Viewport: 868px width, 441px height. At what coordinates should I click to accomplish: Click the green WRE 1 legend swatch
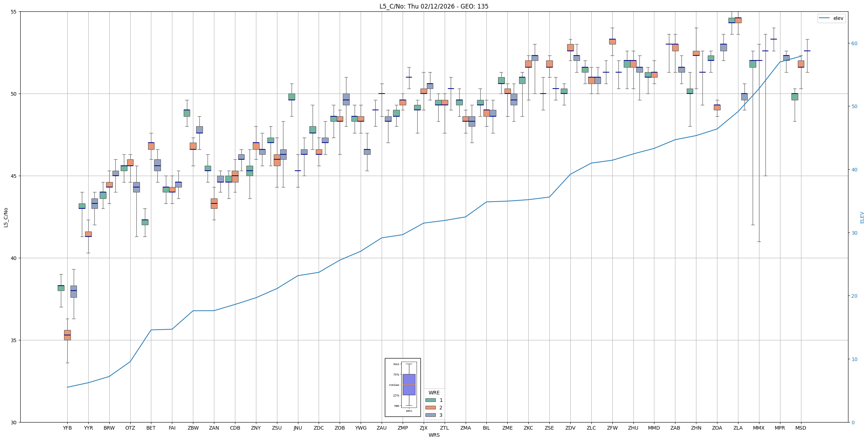[430, 400]
